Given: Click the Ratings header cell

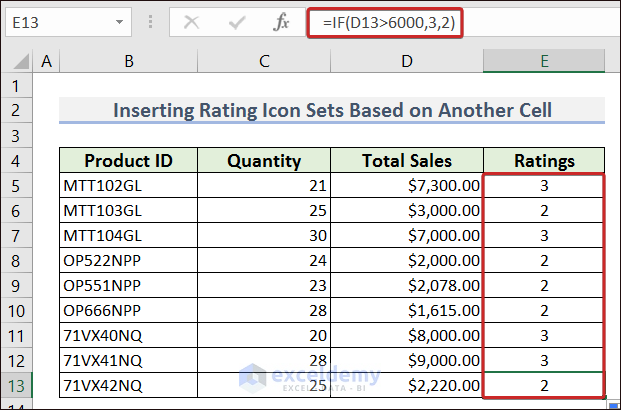Looking at the screenshot, I should pyautogui.click(x=544, y=160).
